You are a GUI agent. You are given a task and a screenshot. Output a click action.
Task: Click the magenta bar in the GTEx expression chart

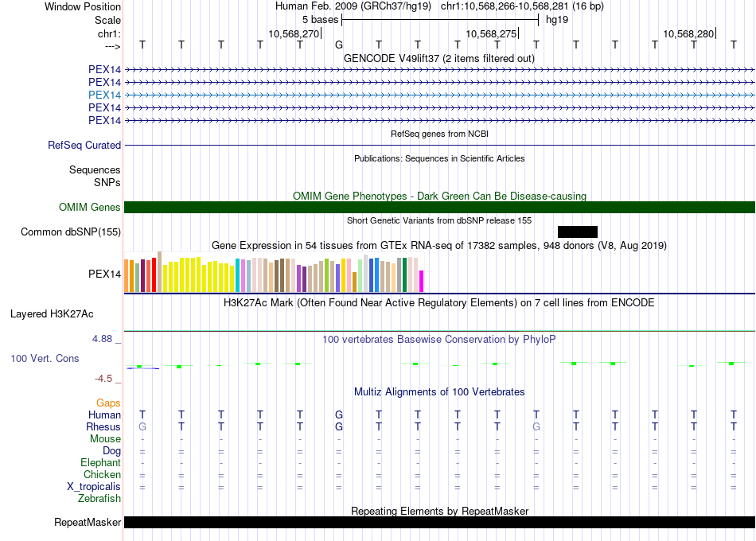(422, 281)
